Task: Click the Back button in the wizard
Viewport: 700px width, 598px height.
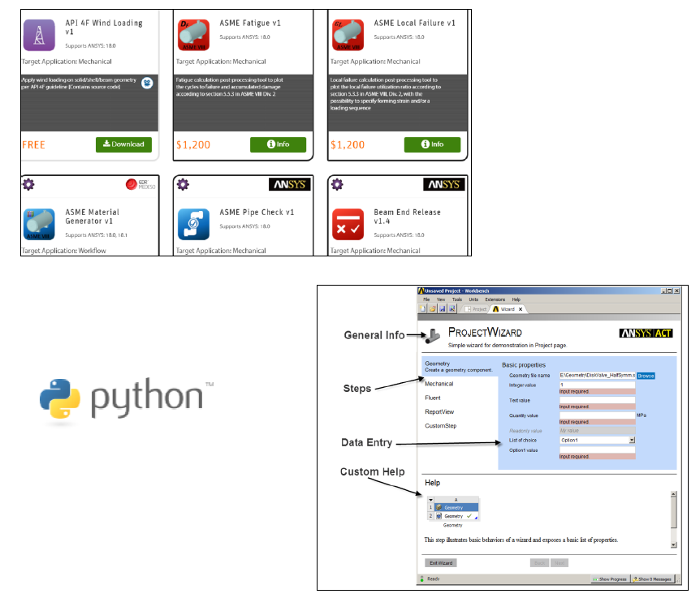Action: (540, 563)
